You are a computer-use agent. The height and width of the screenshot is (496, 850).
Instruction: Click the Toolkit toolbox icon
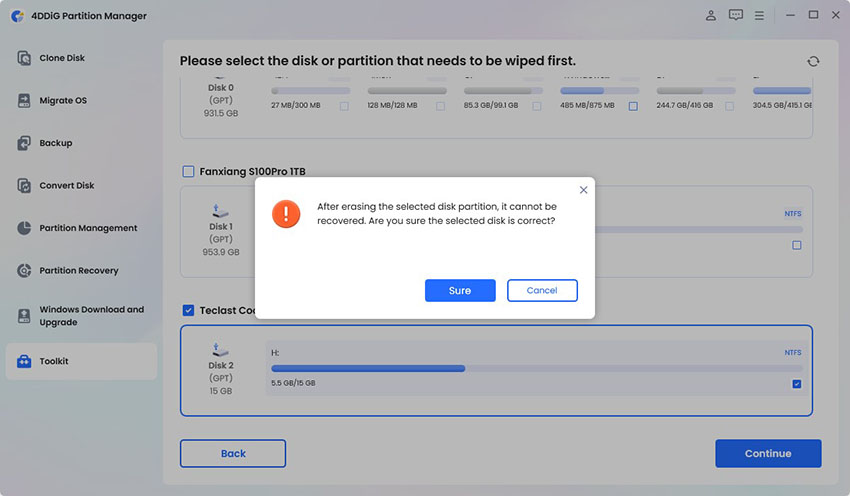24,361
